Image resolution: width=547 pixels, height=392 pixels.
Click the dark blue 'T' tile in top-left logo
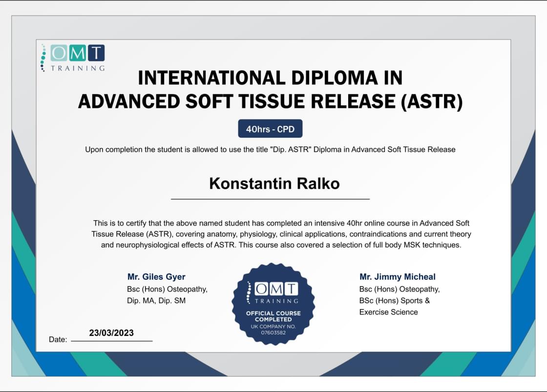(96, 53)
